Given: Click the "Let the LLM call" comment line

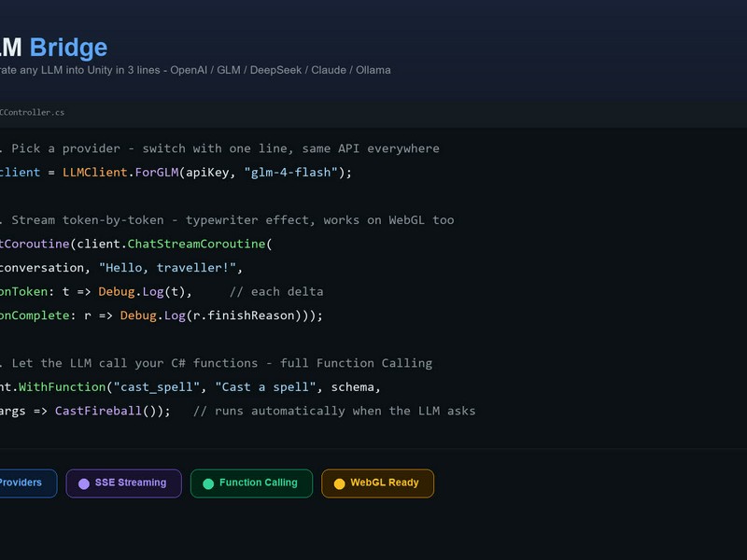Looking at the screenshot, I should point(217,363).
